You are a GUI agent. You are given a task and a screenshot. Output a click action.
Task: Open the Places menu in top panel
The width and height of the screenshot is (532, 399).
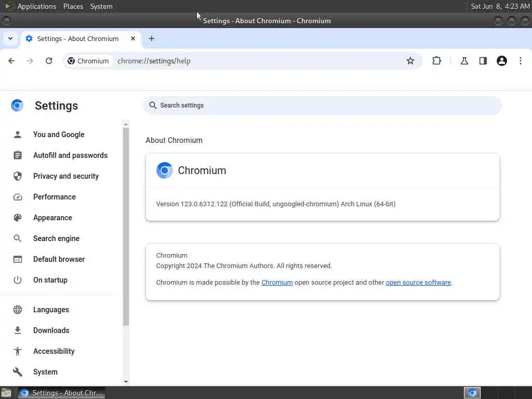[73, 6]
